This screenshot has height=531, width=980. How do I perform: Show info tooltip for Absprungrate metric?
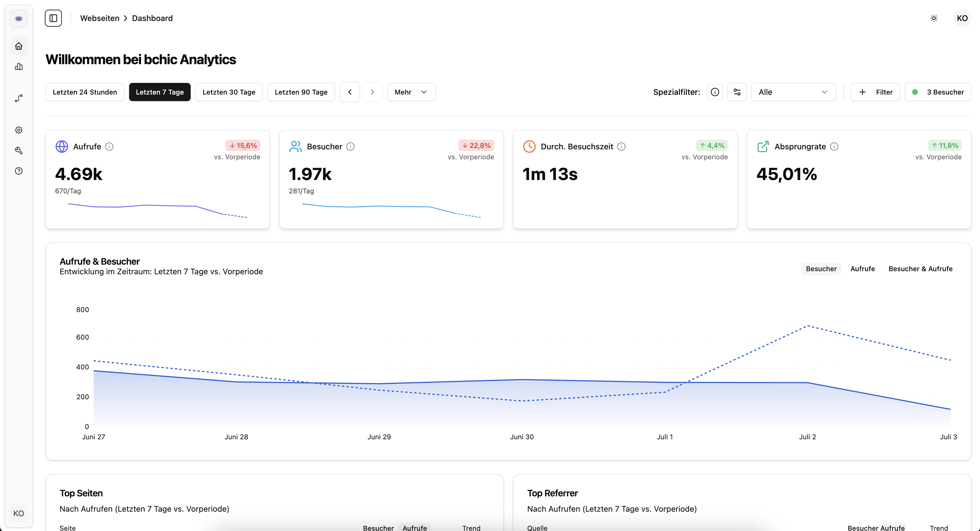(835, 147)
